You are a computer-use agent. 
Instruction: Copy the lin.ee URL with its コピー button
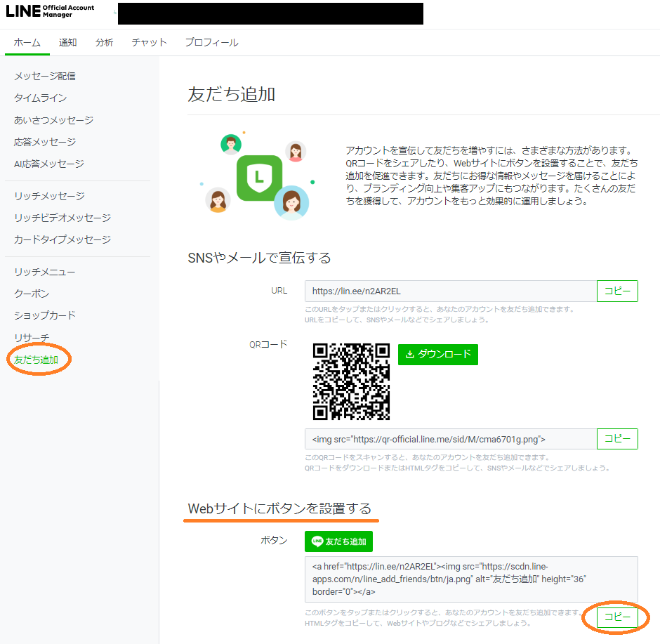pyautogui.click(x=617, y=291)
